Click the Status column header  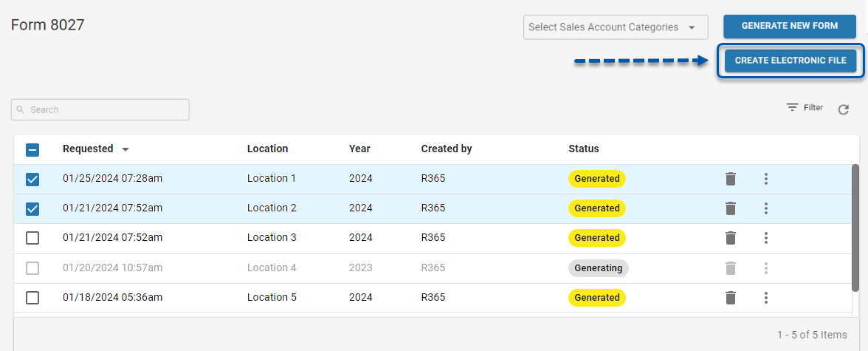[x=583, y=149]
